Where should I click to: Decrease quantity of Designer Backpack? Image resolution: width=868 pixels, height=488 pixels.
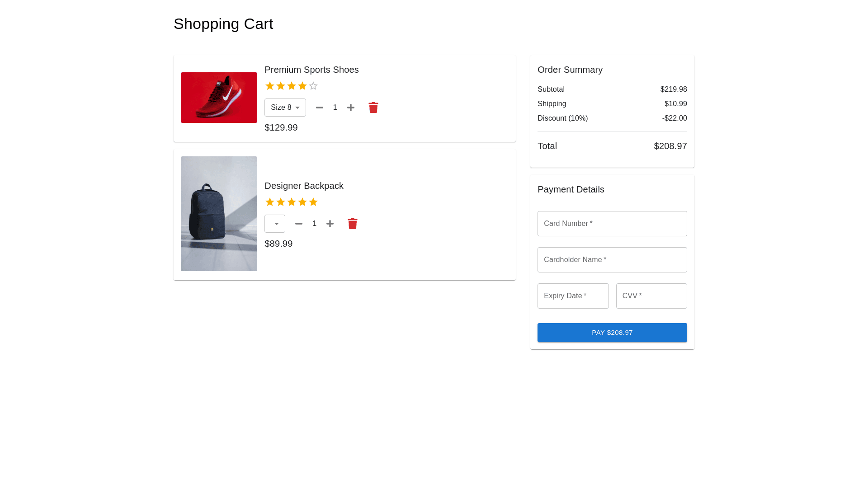[299, 224]
